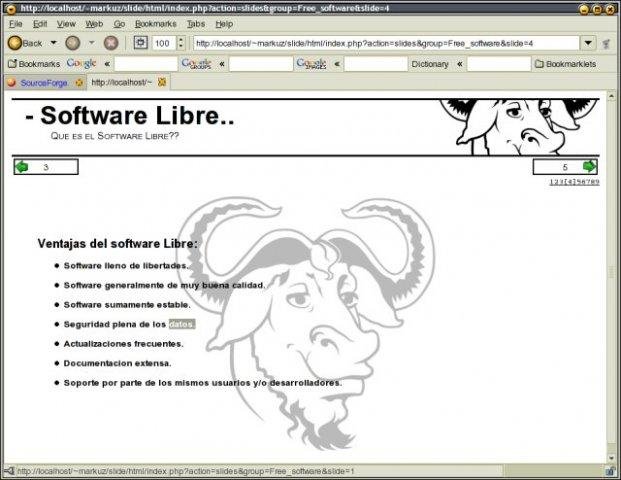The width and height of the screenshot is (621, 480).
Task: Open the View menu
Action: [66, 24]
